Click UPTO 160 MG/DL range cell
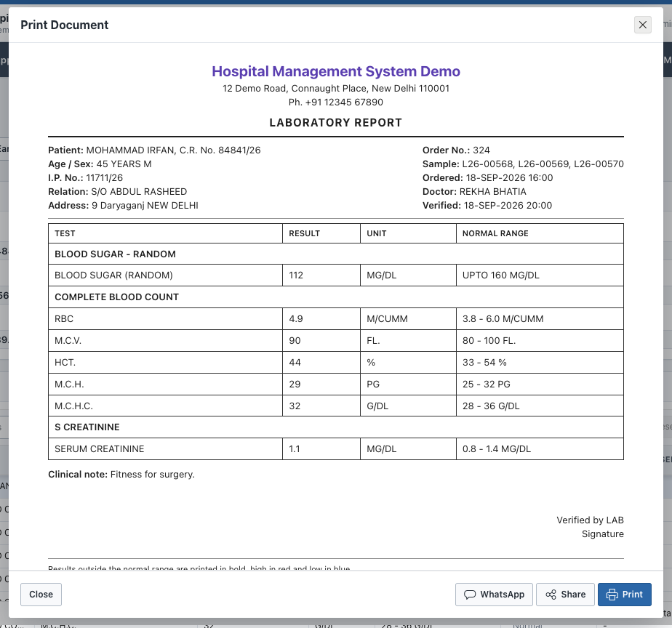The width and height of the screenshot is (672, 628). (x=540, y=275)
